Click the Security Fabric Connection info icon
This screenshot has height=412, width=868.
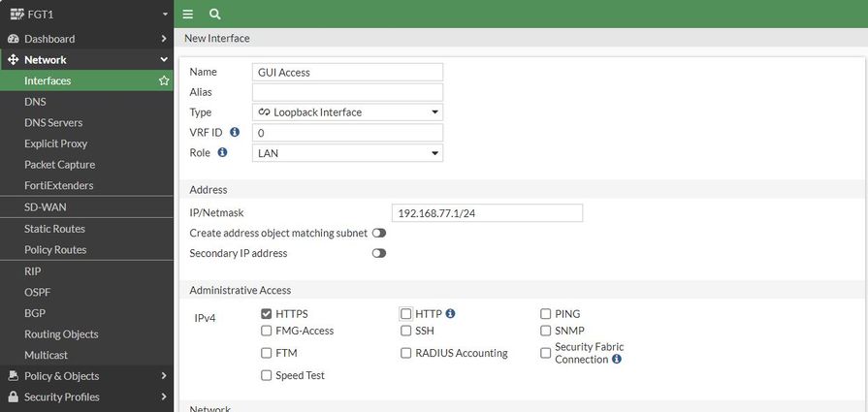coord(617,360)
